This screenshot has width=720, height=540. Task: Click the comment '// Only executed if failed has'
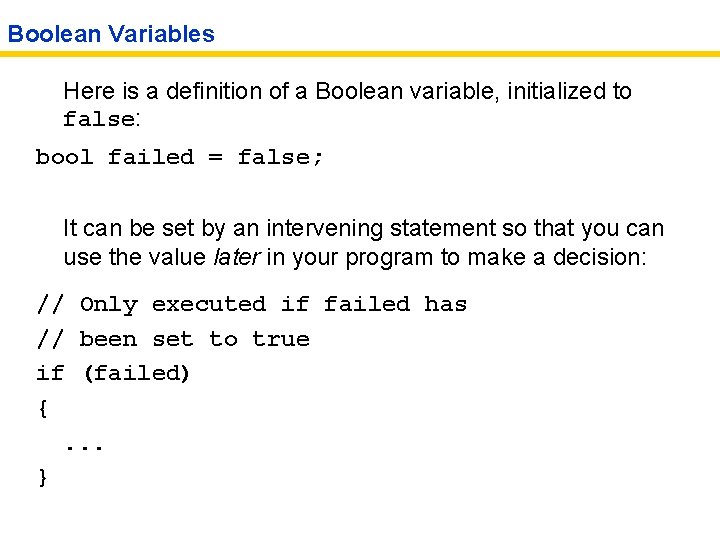pyautogui.click(x=252, y=304)
